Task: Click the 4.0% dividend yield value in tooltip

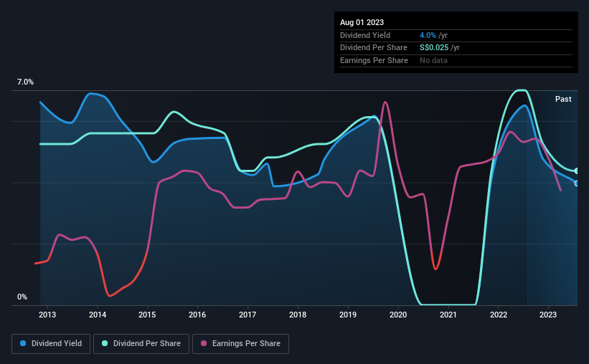Action: click(x=428, y=35)
